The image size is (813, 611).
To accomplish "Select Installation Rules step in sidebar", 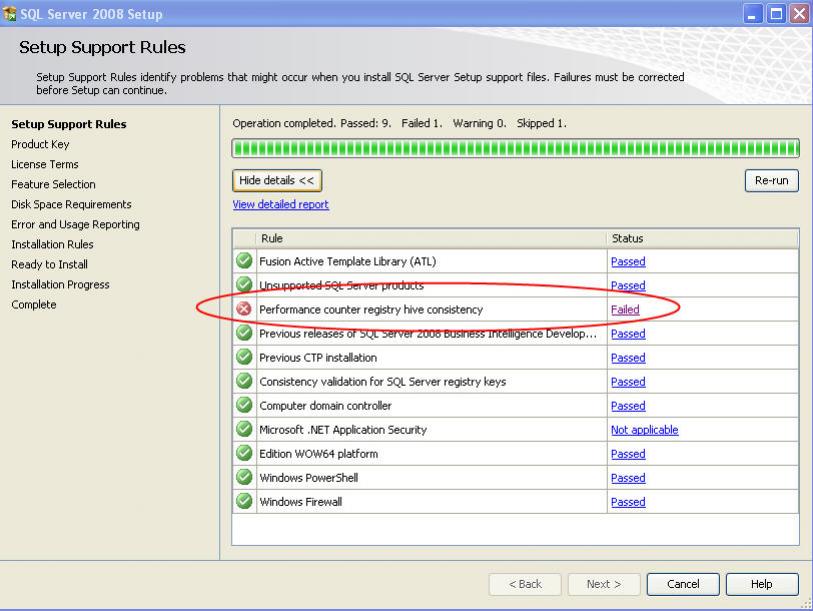I will tap(52, 244).
